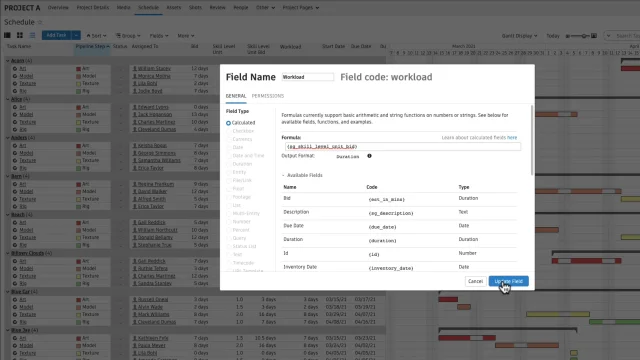Open the Other dropdown menu
640x360 pixels.
(265, 7)
